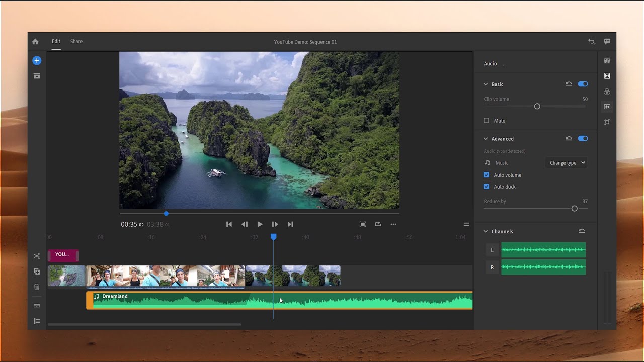644x362 pixels.
Task: Select the scissors split tool
Action: (x=37, y=256)
